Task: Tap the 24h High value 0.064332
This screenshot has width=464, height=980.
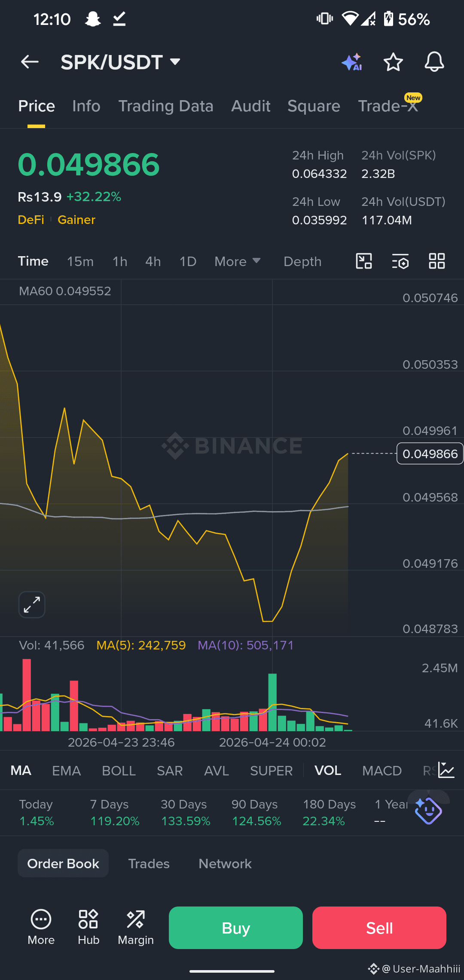Action: tap(319, 174)
